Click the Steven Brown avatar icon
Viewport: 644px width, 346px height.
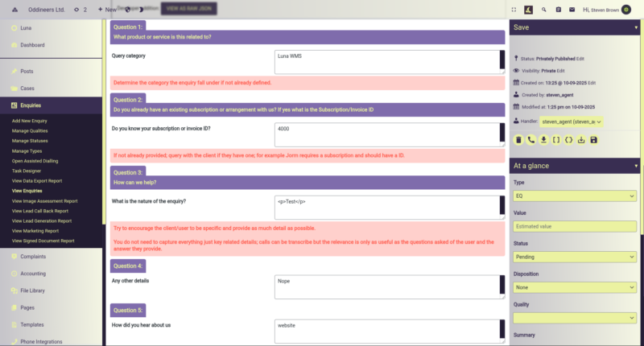(626, 10)
